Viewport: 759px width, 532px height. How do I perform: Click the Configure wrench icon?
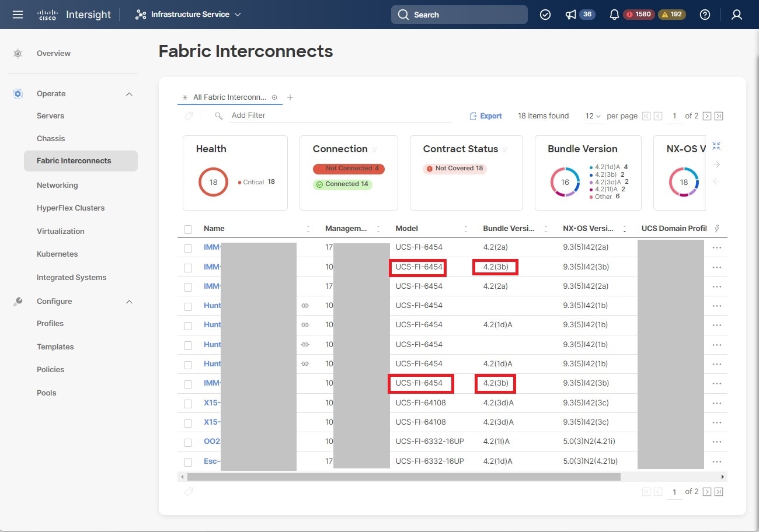[18, 302]
